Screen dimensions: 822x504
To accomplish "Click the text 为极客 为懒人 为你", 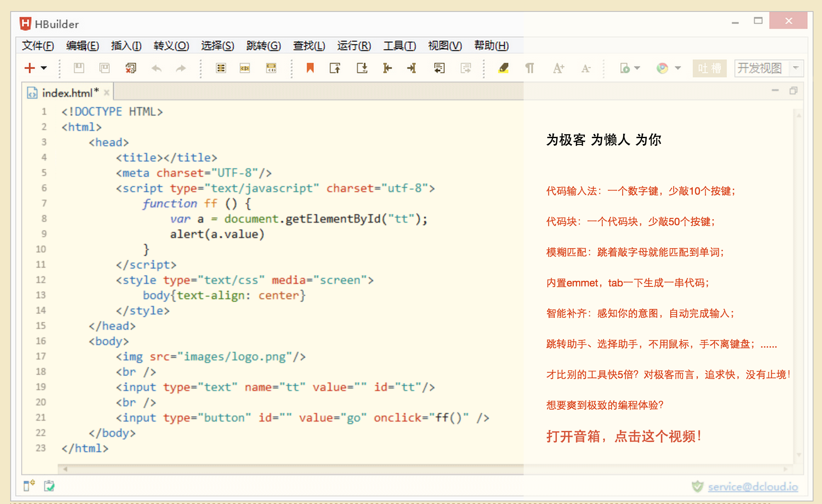I will 604,140.
